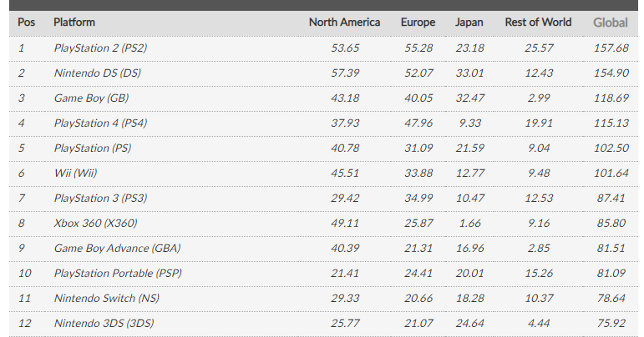The image size is (644, 337).
Task: Click PS2 global sales value 157.68
Action: tap(611, 48)
